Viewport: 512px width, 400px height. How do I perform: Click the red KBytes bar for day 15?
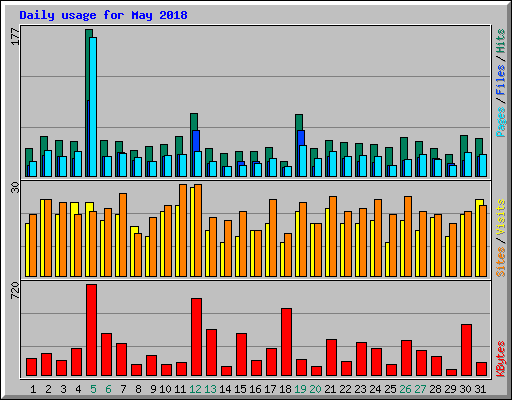coord(242,355)
